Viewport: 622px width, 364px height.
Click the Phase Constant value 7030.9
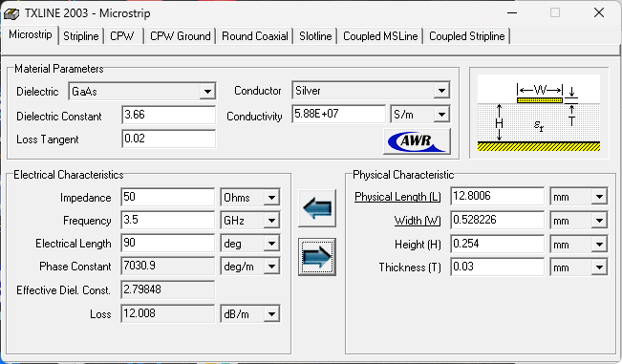click(x=167, y=266)
